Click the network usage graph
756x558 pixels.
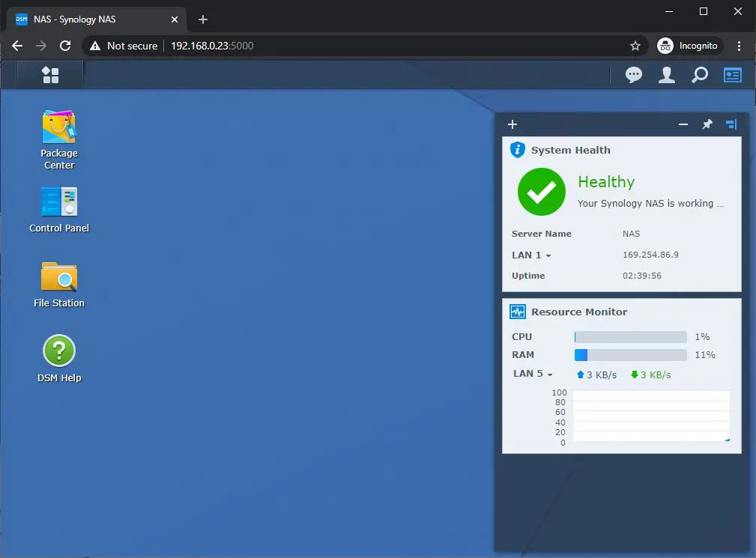[x=651, y=416]
